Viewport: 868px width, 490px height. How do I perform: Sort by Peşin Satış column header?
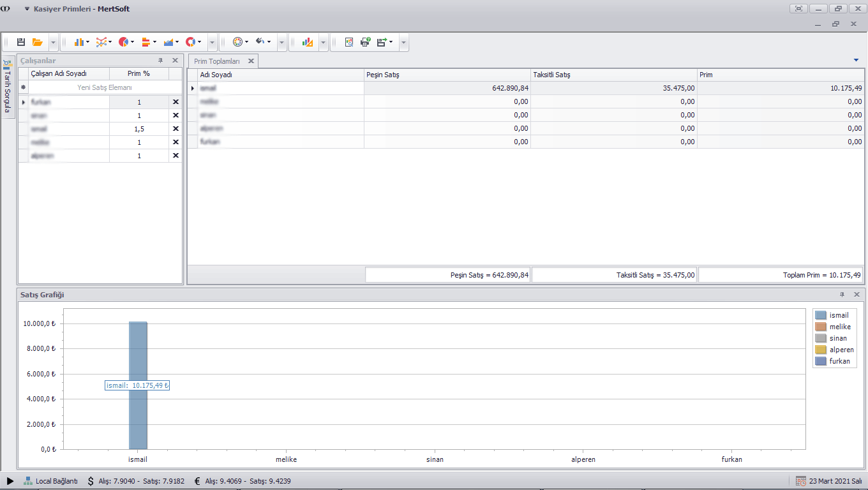pyautogui.click(x=447, y=75)
